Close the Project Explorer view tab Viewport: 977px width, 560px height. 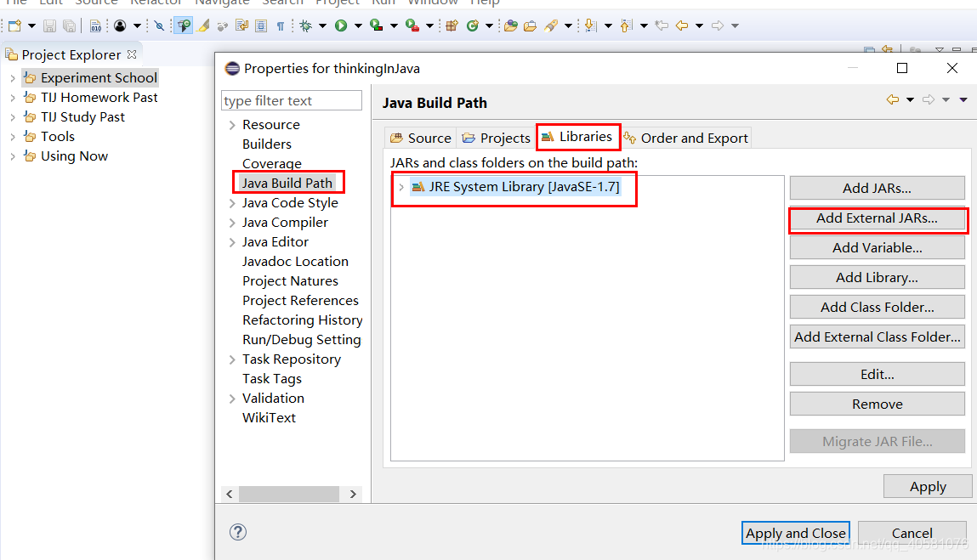[132, 54]
